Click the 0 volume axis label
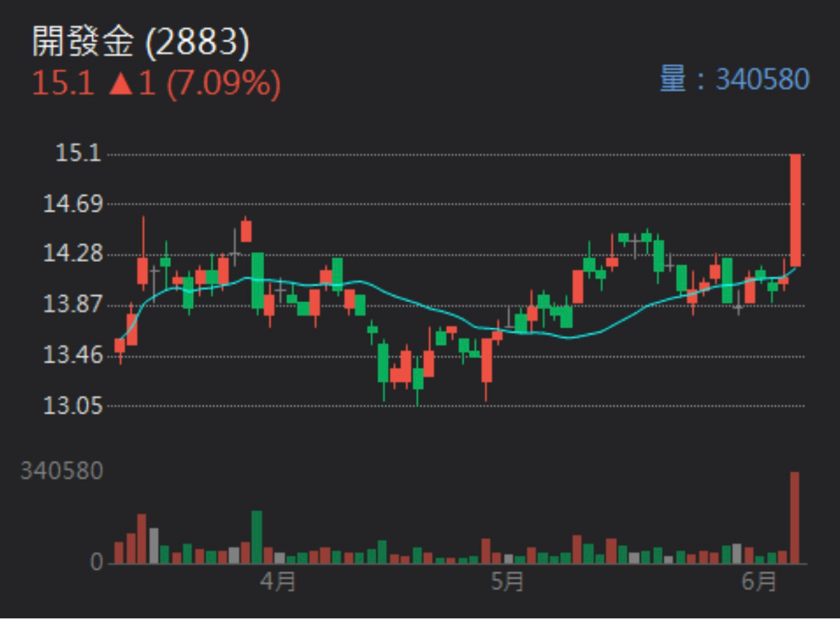This screenshot has width=840, height=619. (96, 563)
